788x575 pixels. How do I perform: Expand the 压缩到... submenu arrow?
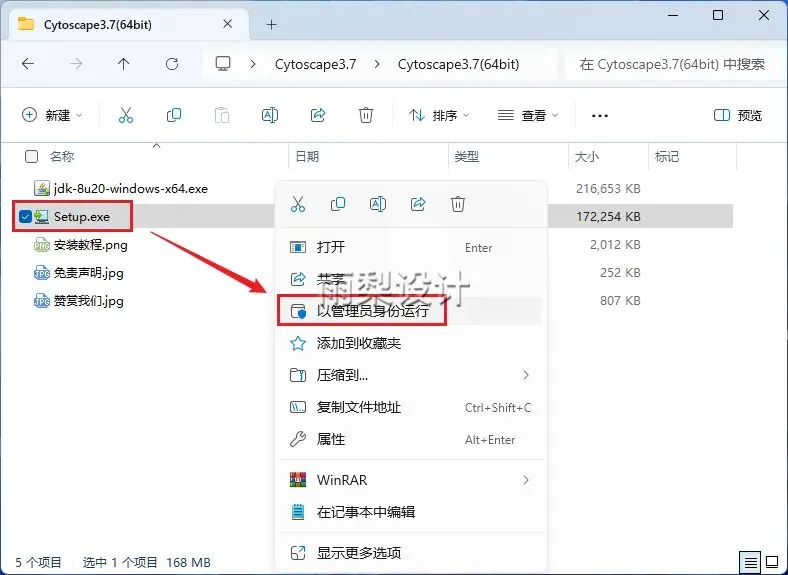526,375
